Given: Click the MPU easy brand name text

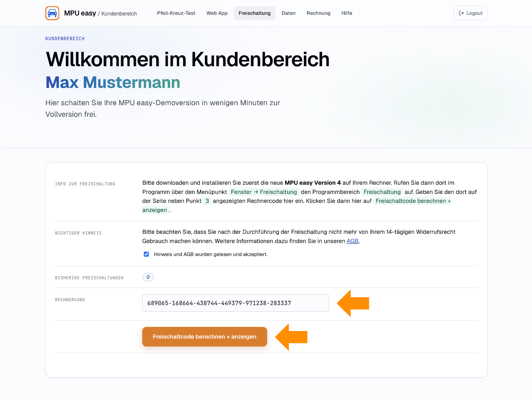Looking at the screenshot, I should (80, 13).
